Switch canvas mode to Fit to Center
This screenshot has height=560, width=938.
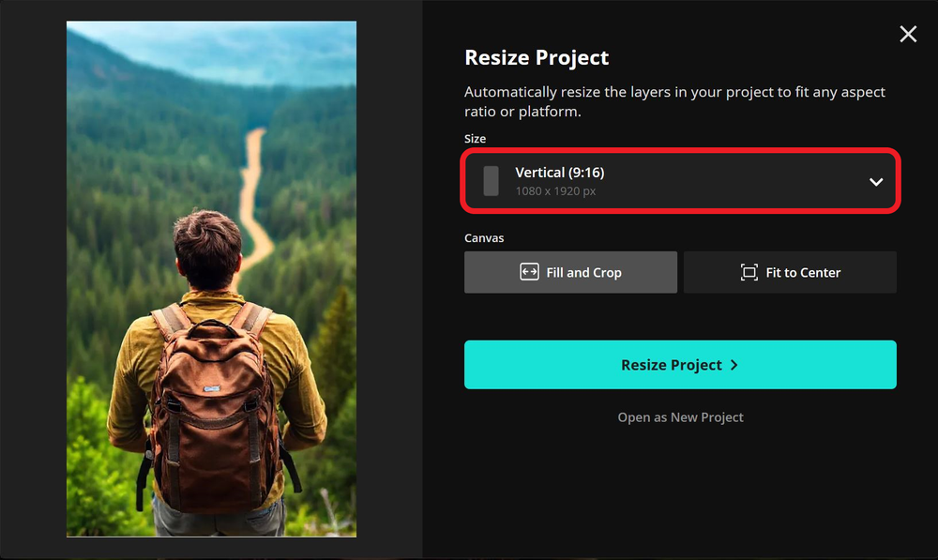(x=790, y=272)
